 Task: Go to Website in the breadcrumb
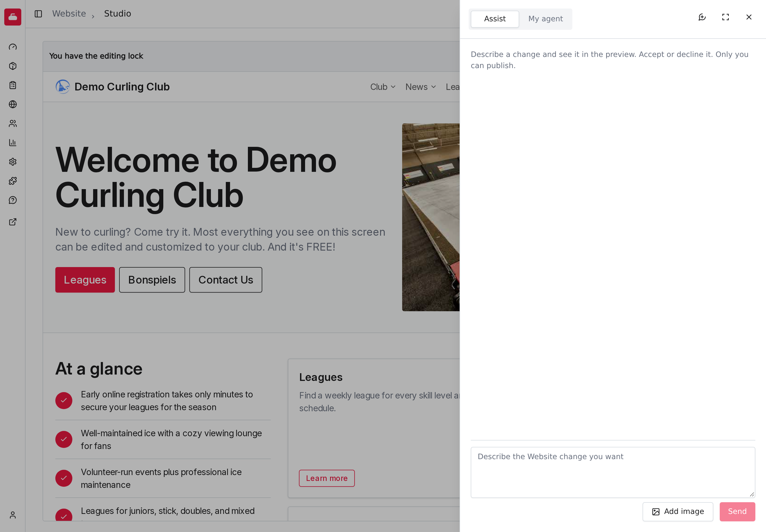(x=69, y=14)
